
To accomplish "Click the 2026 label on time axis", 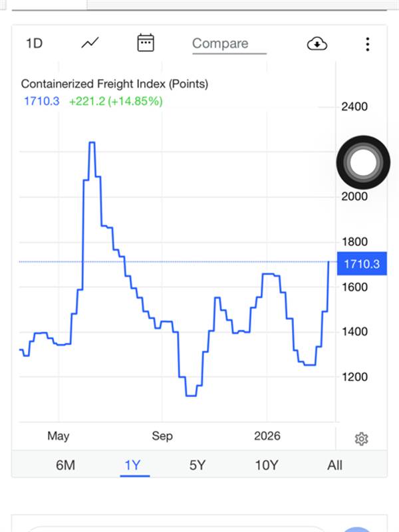I will [267, 436].
